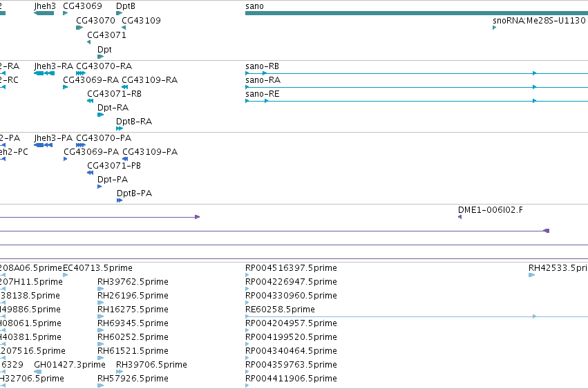588x389 pixels.
Task: Select the CG43069 gene label
Action: (x=82, y=6)
